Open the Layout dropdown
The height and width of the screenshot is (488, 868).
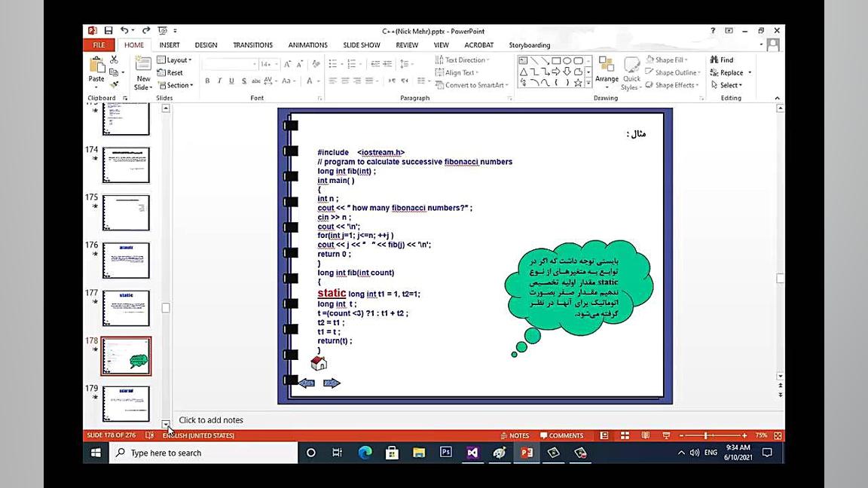point(174,59)
